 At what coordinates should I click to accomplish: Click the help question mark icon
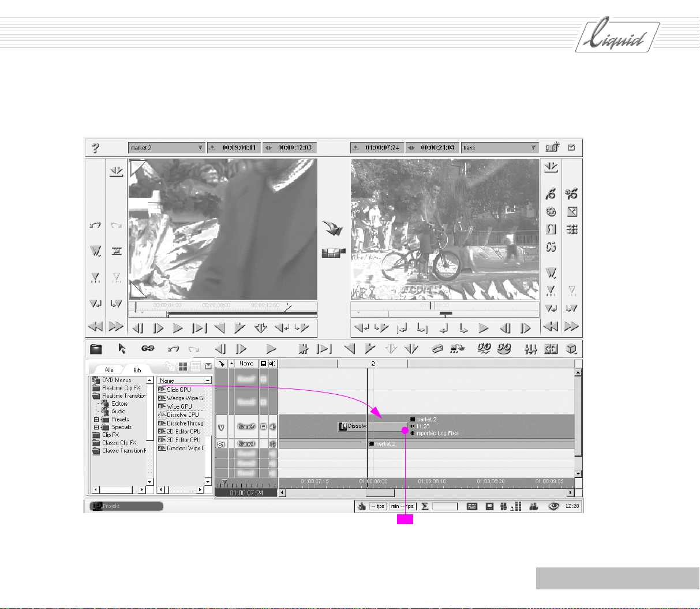pos(96,148)
